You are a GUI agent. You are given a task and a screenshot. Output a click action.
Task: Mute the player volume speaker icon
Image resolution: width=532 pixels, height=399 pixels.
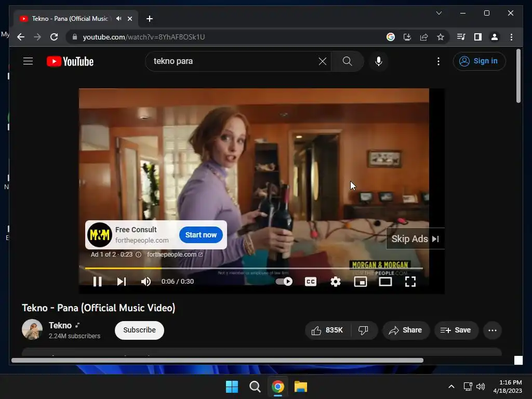(x=146, y=282)
